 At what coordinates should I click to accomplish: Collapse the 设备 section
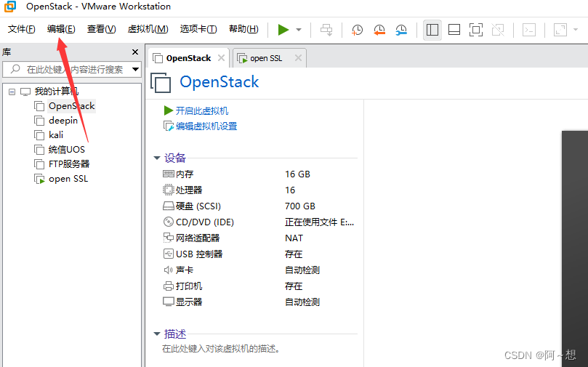[157, 158]
